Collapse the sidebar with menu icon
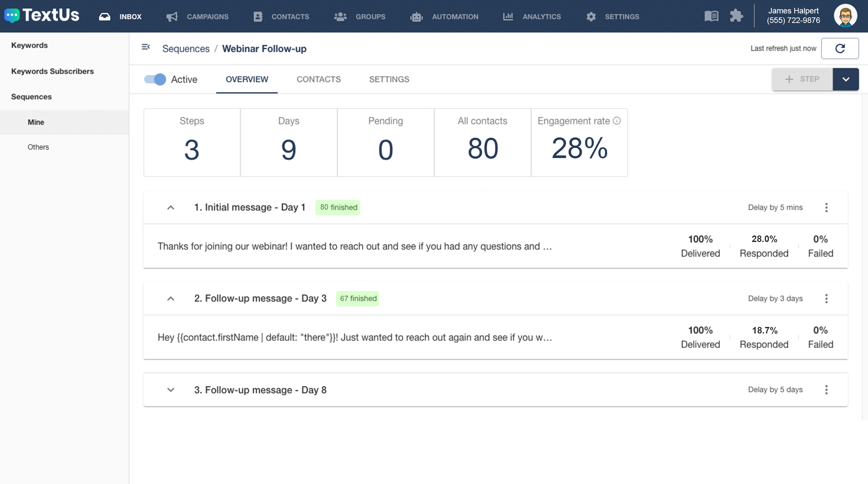Screen dimensions: 868x484 click(x=145, y=47)
